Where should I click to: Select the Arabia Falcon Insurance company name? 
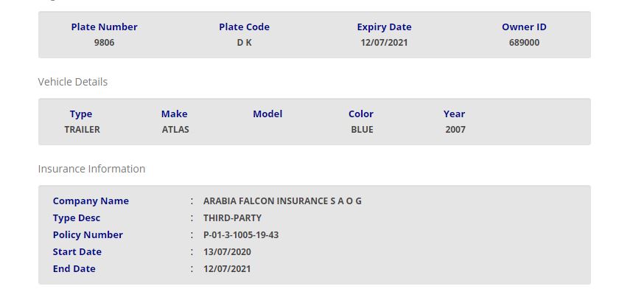tap(282, 201)
